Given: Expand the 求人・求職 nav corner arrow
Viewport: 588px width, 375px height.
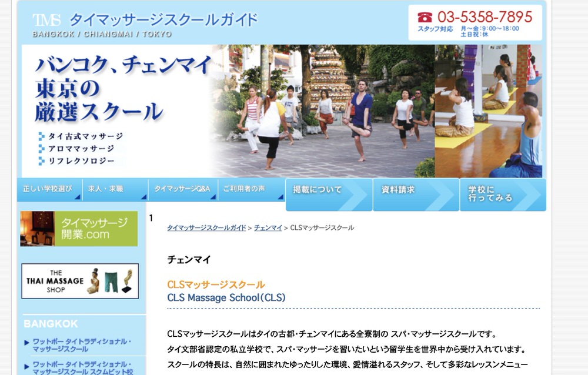Looking at the screenshot, I should tap(143, 197).
